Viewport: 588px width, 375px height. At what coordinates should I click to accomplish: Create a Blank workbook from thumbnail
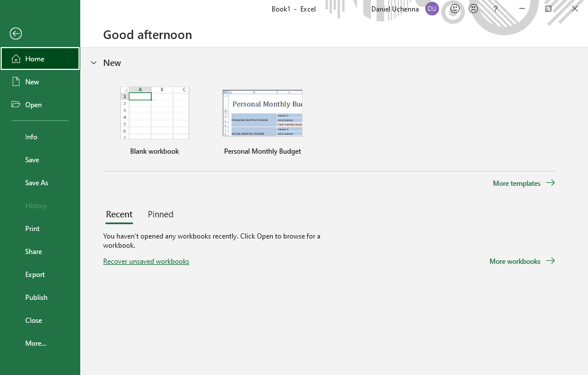point(155,113)
